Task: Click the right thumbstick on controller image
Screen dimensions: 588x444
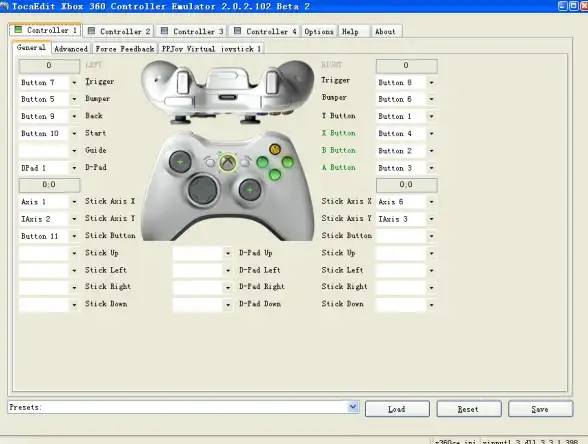Action: tap(250, 190)
